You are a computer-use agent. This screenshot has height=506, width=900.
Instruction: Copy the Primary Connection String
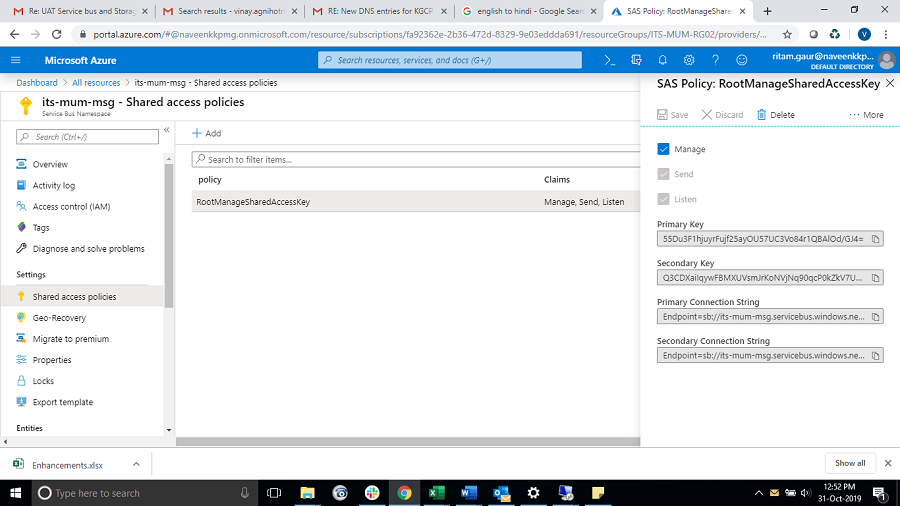tap(875, 317)
